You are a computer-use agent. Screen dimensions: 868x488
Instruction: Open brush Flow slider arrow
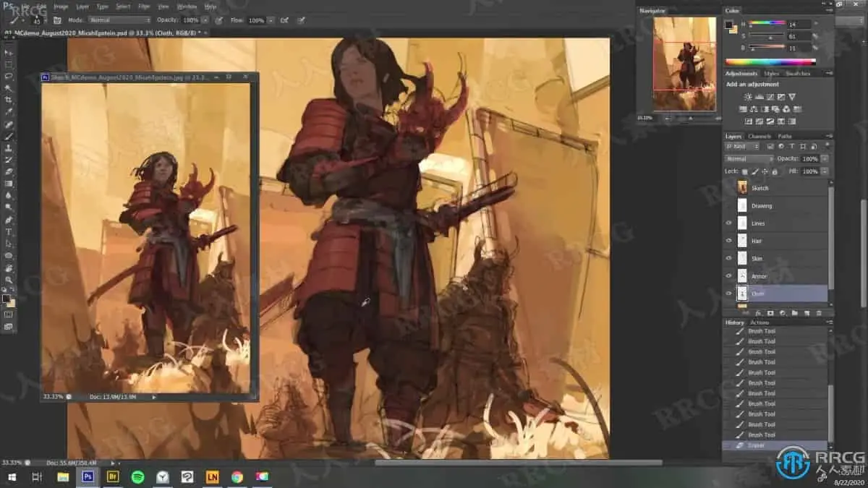[271, 20]
